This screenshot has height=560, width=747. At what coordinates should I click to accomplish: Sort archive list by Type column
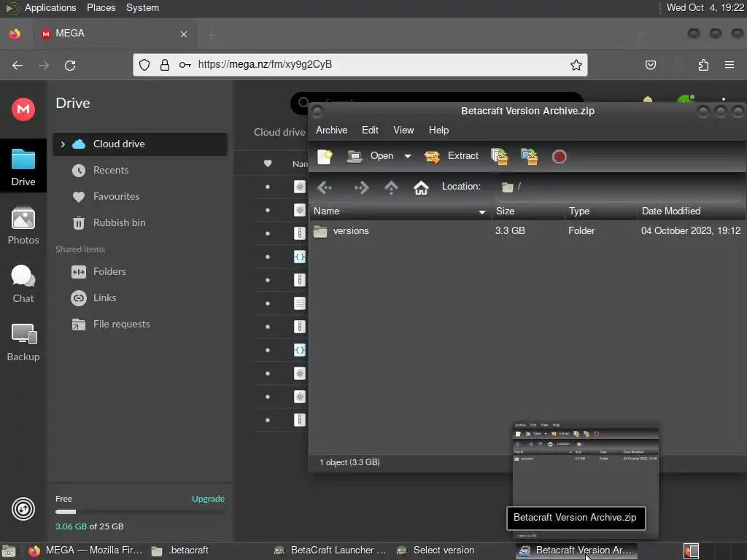(x=601, y=211)
